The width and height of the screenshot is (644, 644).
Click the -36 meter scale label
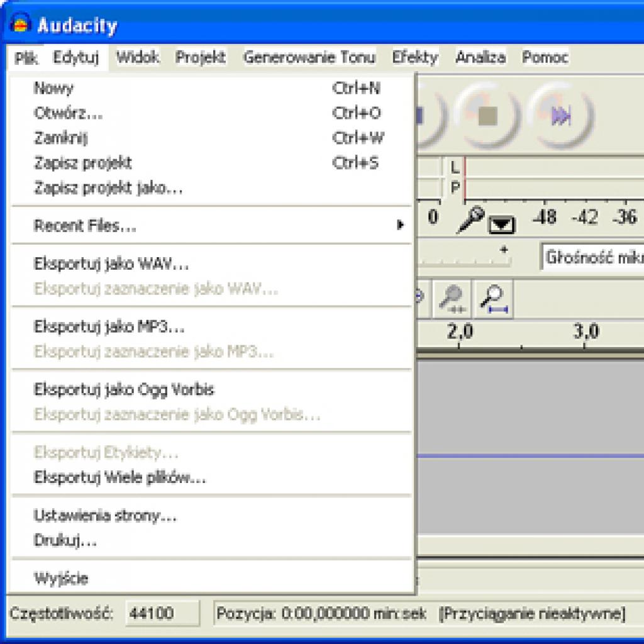click(x=625, y=217)
